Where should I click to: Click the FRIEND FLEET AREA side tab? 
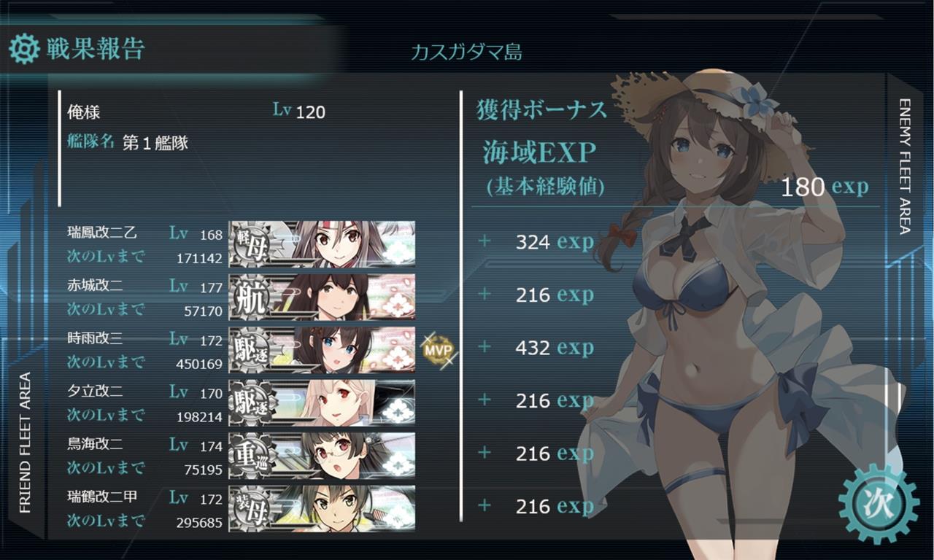pyautogui.click(x=26, y=443)
